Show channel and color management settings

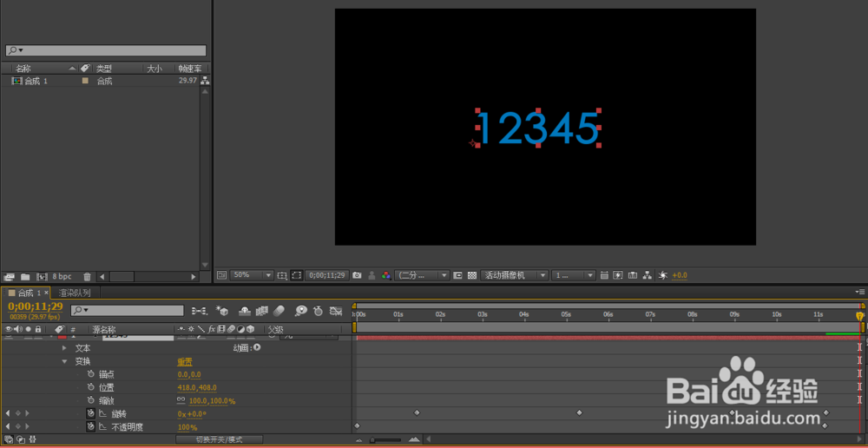[x=386, y=275]
